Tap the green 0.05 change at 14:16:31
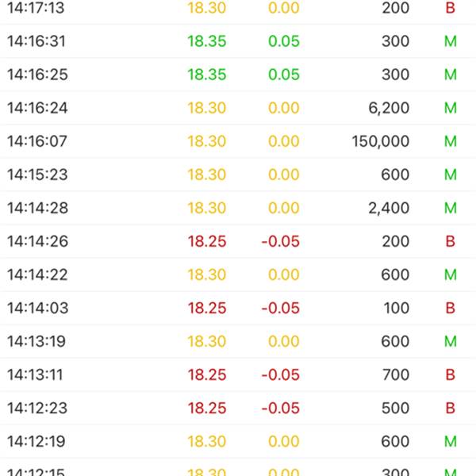The height and width of the screenshot is (476, 476). [284, 41]
